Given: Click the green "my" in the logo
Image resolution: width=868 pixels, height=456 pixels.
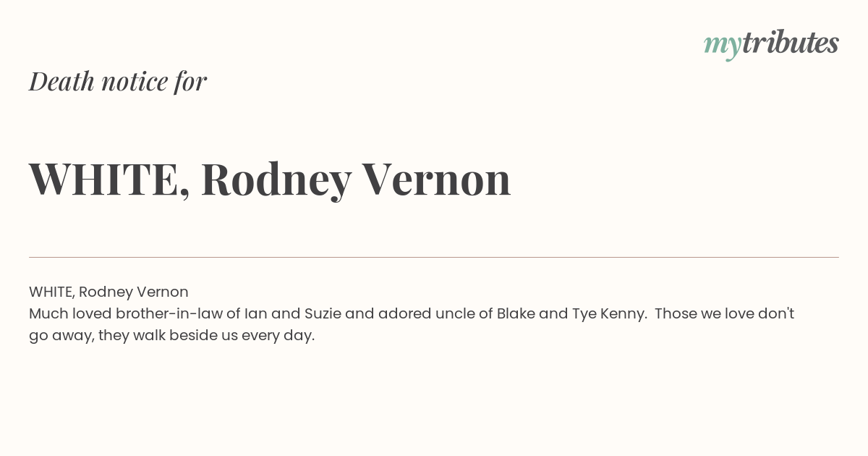Looking at the screenshot, I should click(723, 47).
